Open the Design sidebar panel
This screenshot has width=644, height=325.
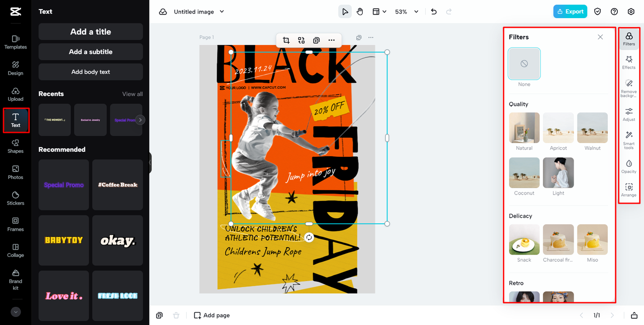click(16, 69)
